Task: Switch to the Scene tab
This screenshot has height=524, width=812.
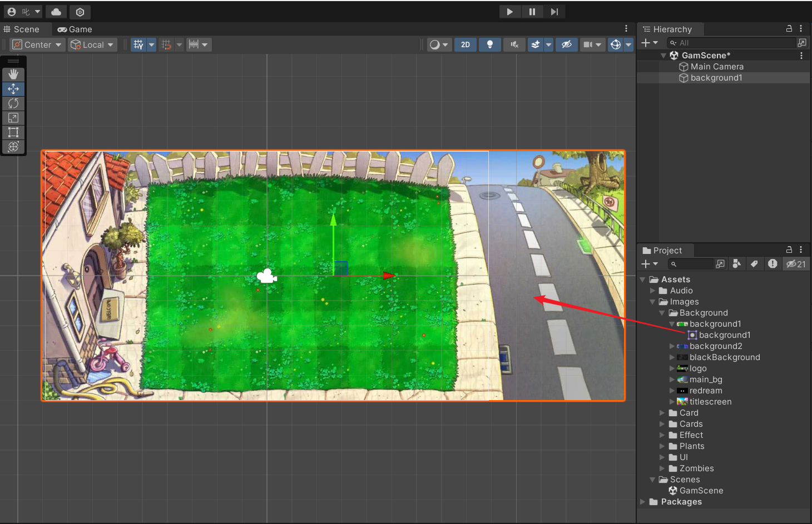Action: [x=22, y=29]
